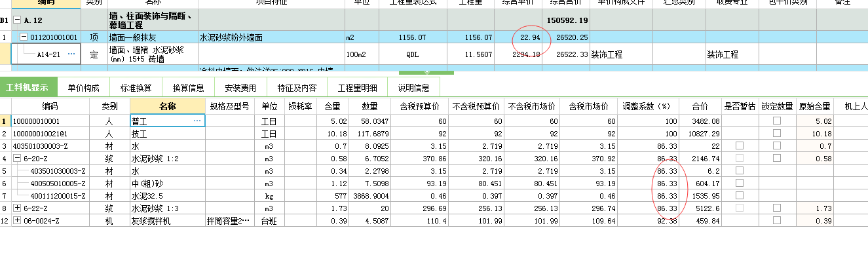Screen dimensions: 868x253
Task: Expand the 06-0024-Z machine row
Action: pos(18,221)
